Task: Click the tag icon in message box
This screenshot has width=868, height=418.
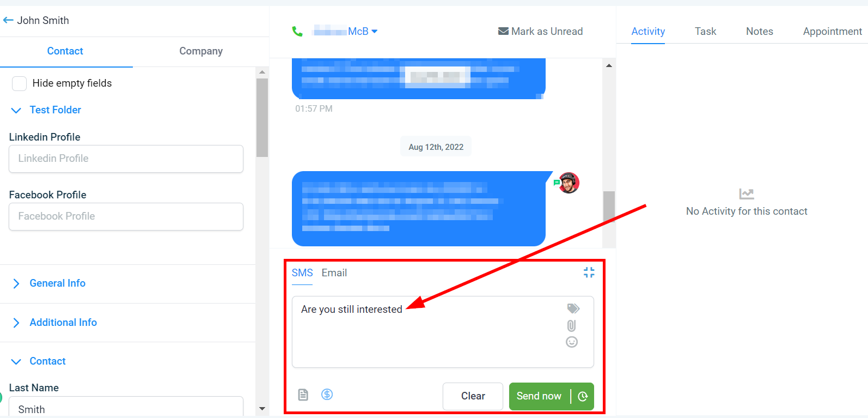Action: [x=573, y=308]
